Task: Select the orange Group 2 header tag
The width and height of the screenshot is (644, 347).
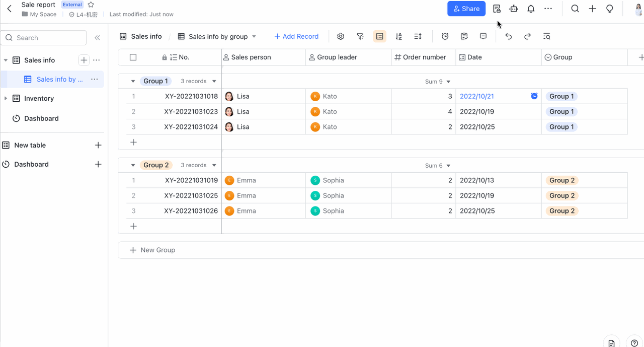Action: click(x=156, y=165)
